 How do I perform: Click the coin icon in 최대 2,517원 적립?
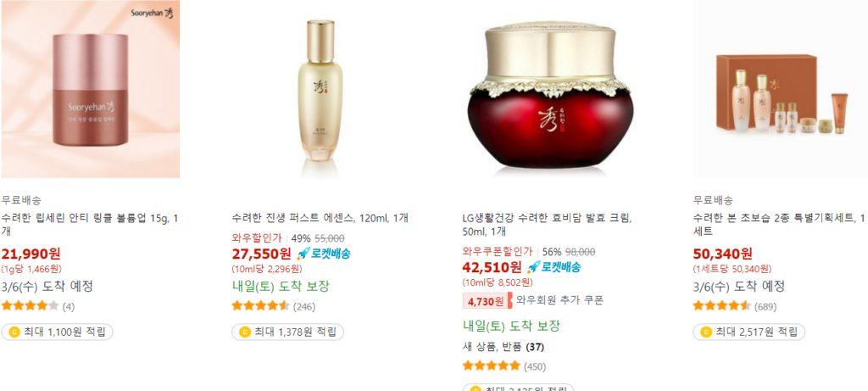tap(707, 332)
